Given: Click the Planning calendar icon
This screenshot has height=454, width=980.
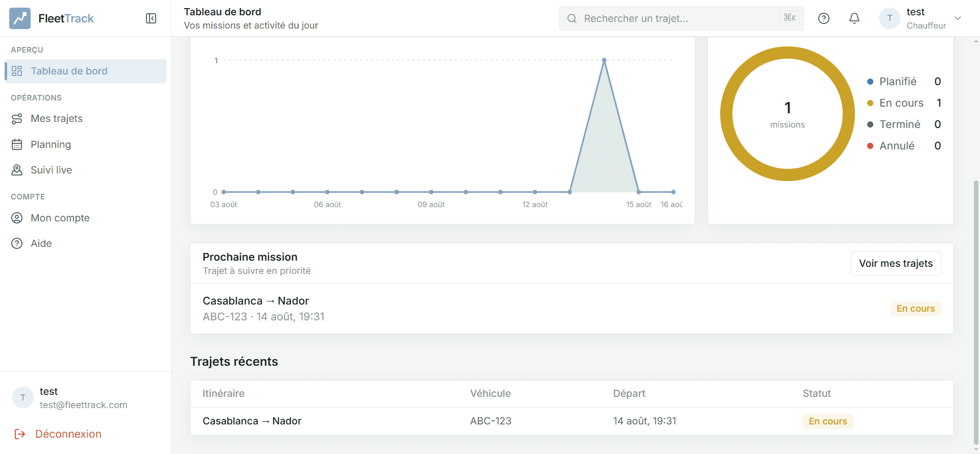Looking at the screenshot, I should [17, 144].
